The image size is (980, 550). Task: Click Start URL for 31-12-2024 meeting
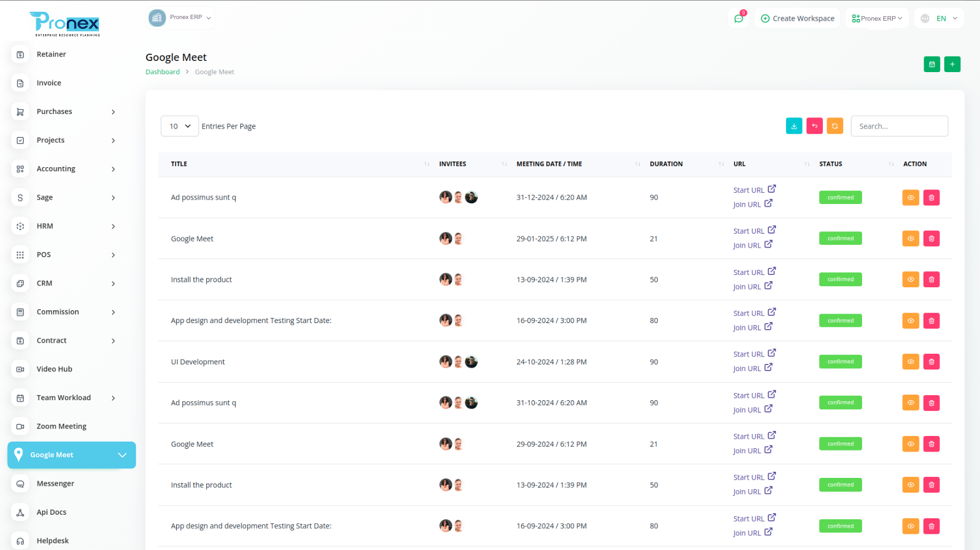(x=749, y=190)
